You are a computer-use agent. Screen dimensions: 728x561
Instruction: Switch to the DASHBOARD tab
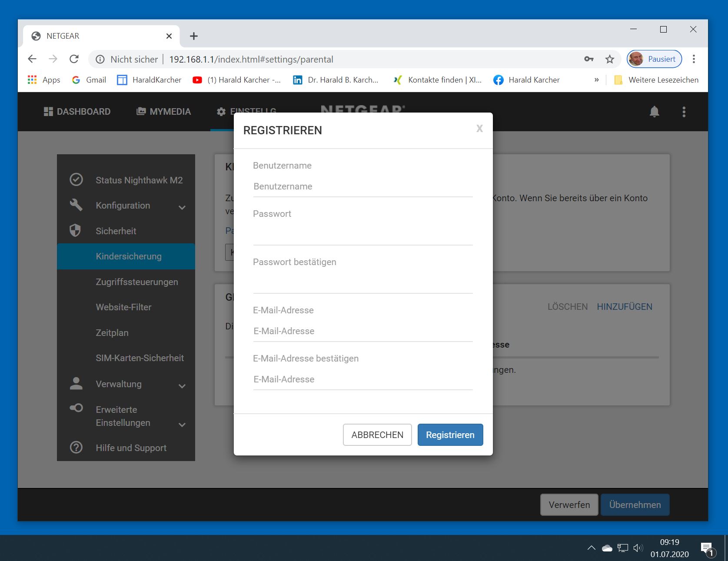click(77, 112)
